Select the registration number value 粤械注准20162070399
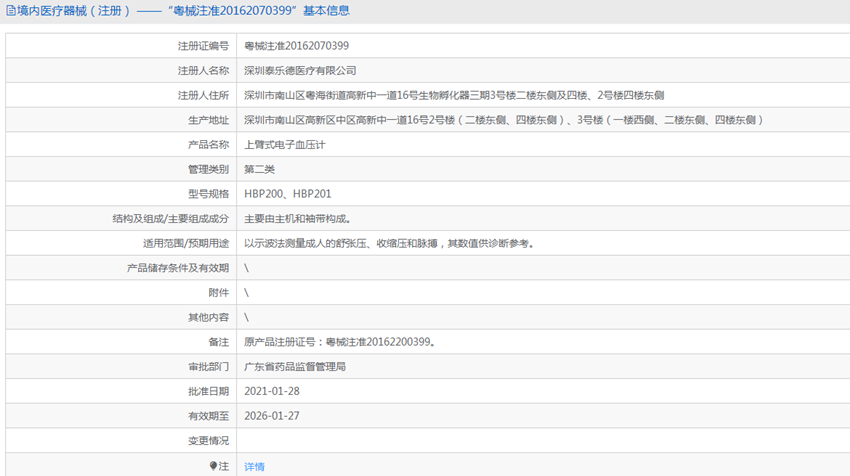The width and height of the screenshot is (850, 476). (x=297, y=46)
